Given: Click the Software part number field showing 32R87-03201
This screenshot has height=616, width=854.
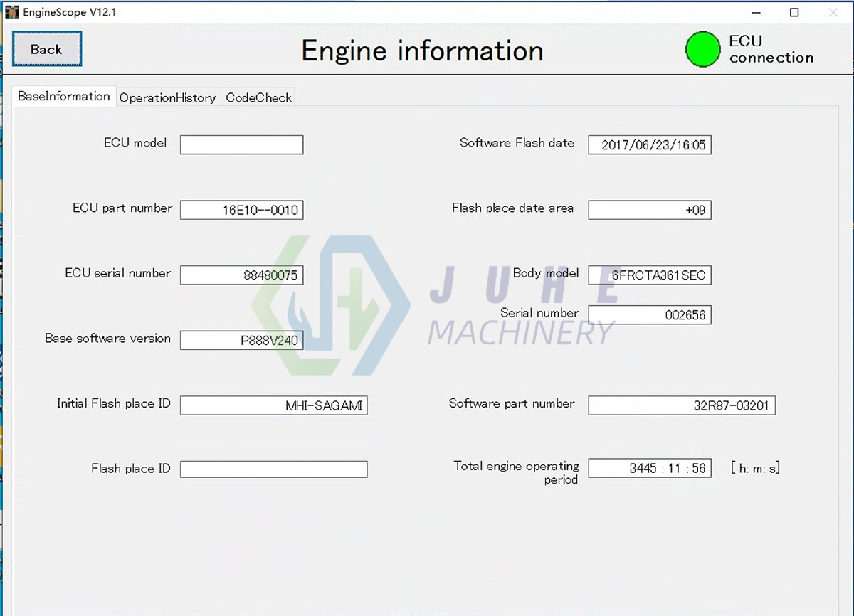Looking at the screenshot, I should (681, 405).
